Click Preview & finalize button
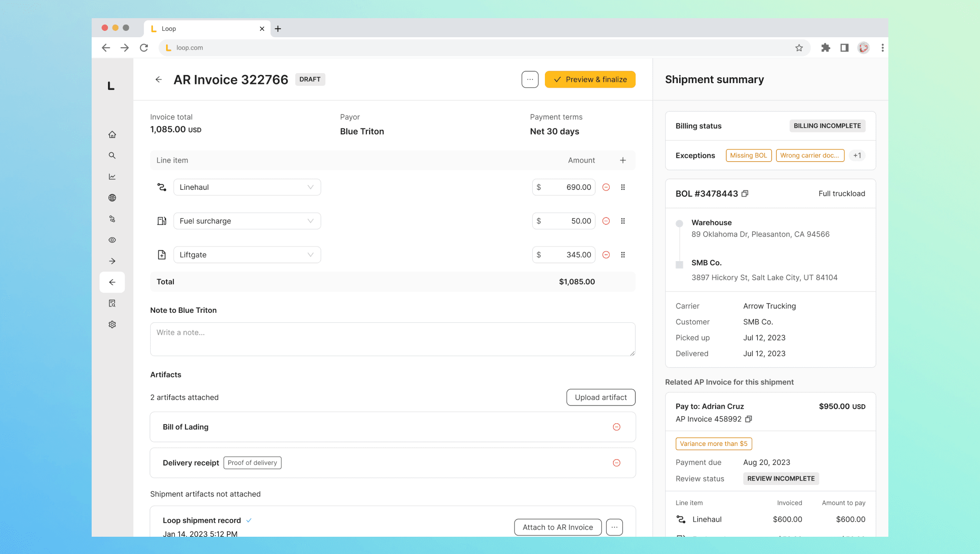The image size is (980, 554). (590, 79)
